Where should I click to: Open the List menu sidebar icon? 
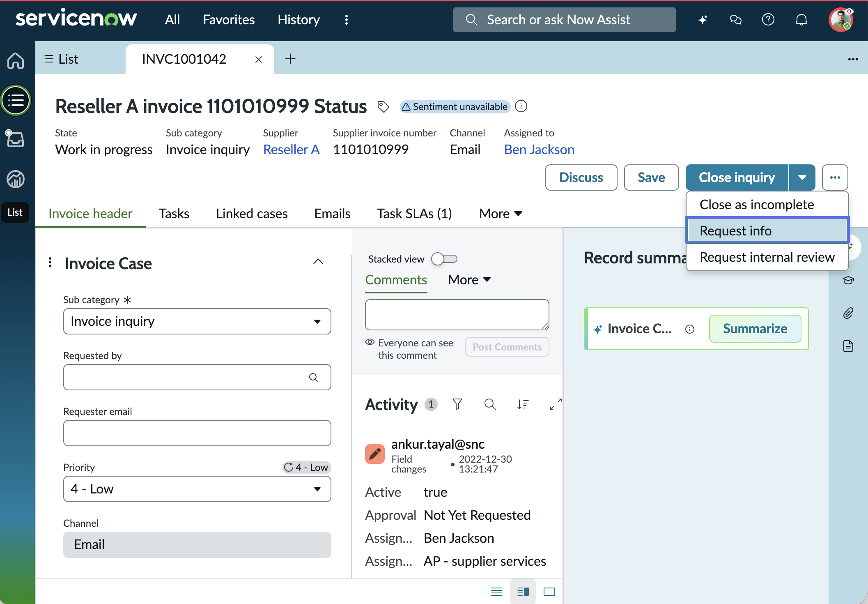click(x=16, y=100)
